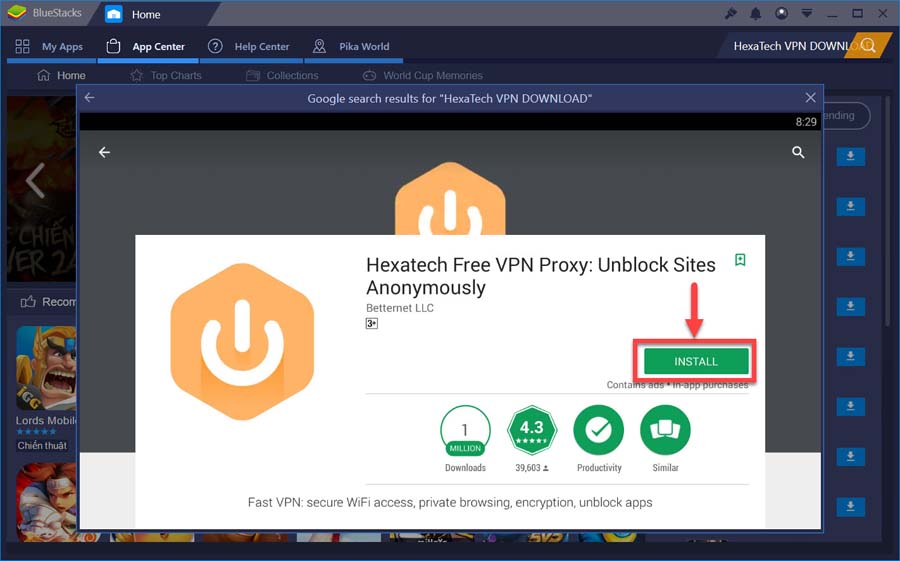Click the last download button in right sidebar
The image size is (900, 561).
[851, 506]
